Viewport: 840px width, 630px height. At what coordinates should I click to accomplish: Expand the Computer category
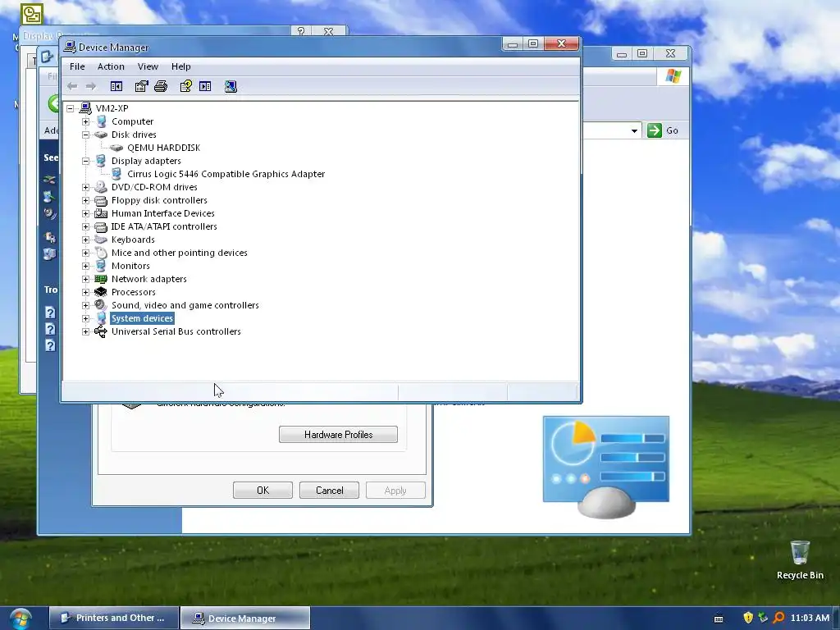[x=85, y=121]
